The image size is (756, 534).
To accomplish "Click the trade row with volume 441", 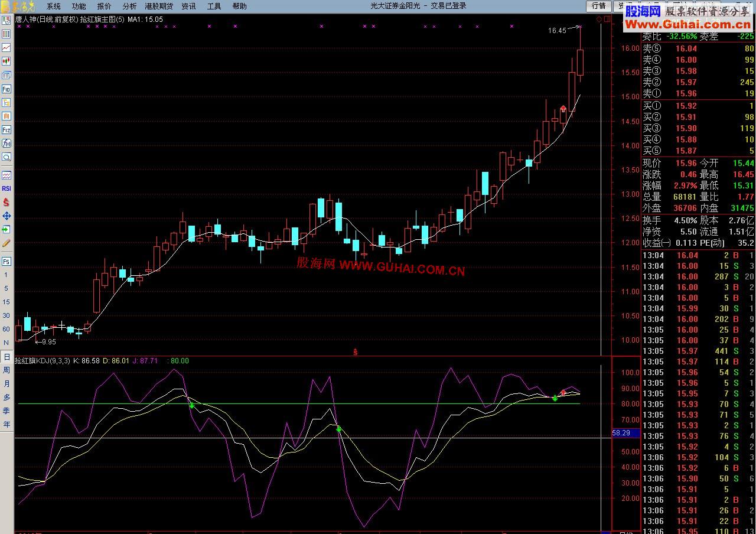I will 698,351.
